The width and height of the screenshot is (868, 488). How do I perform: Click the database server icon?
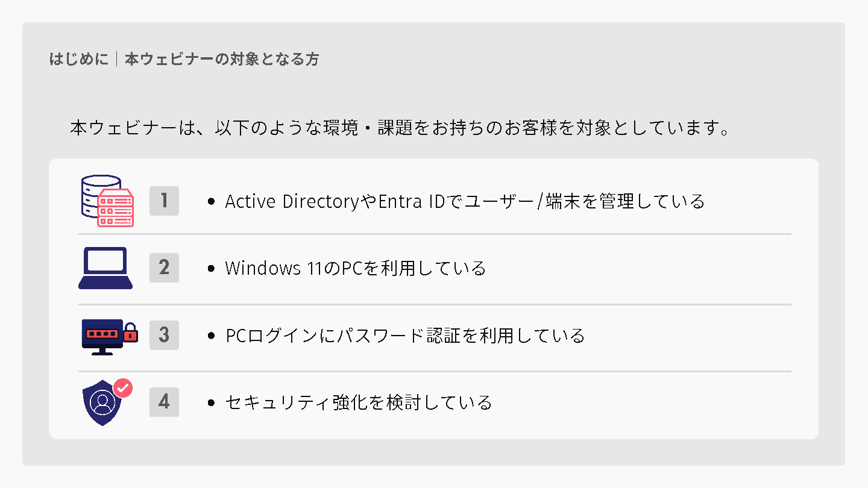[x=107, y=201]
